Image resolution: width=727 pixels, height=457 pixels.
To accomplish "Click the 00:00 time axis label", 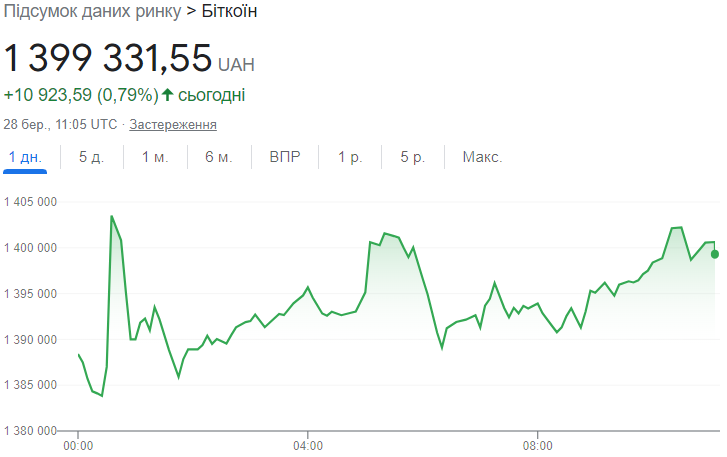I will (x=78, y=445).
